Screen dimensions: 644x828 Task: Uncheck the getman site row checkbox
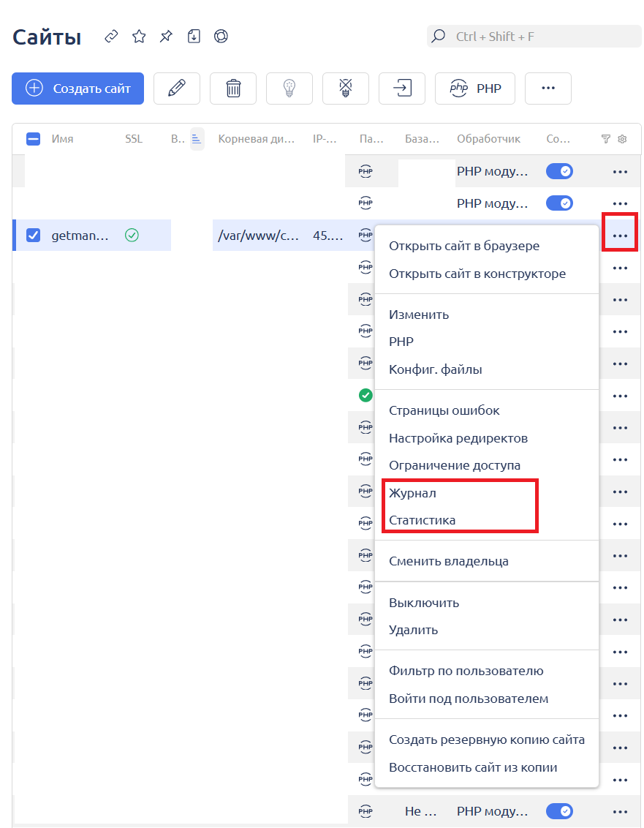(33, 236)
